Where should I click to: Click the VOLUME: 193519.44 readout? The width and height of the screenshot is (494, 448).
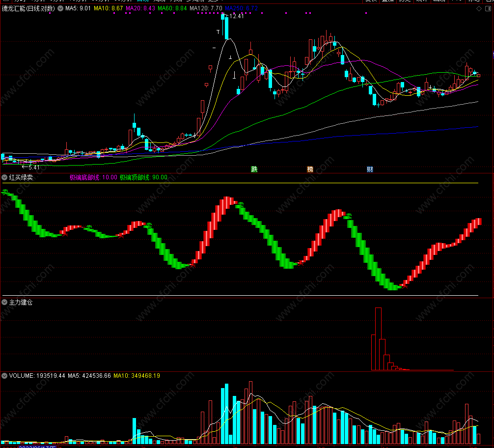point(37,376)
